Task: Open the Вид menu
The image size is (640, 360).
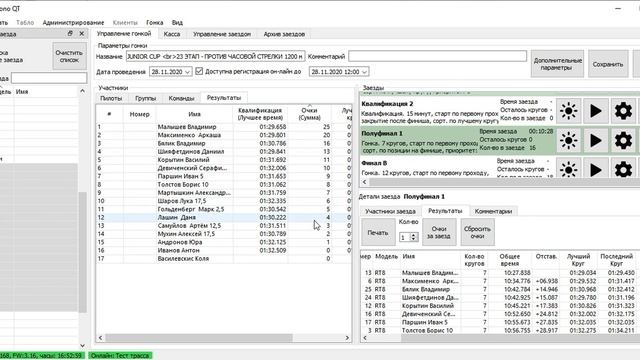Action: coord(177,22)
